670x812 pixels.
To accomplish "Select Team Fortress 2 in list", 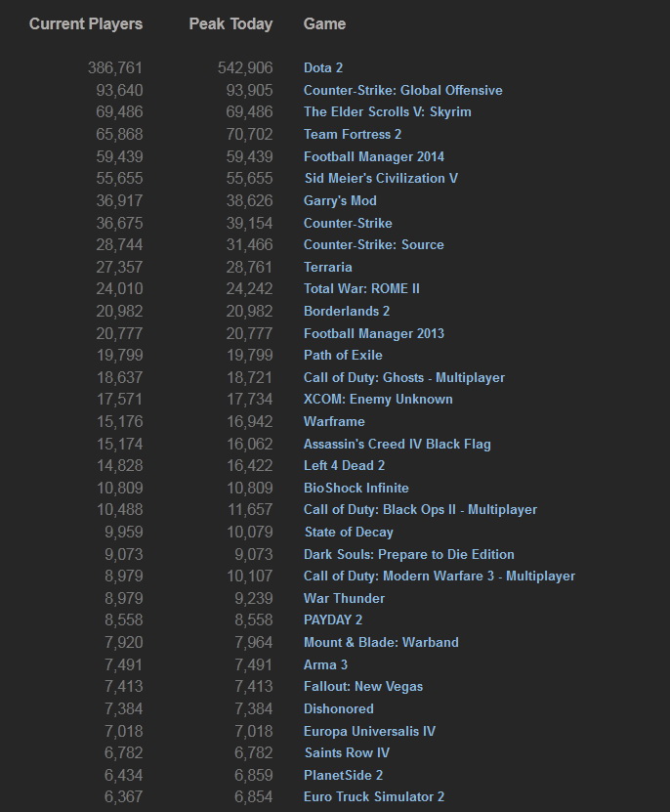I will click(x=353, y=134).
